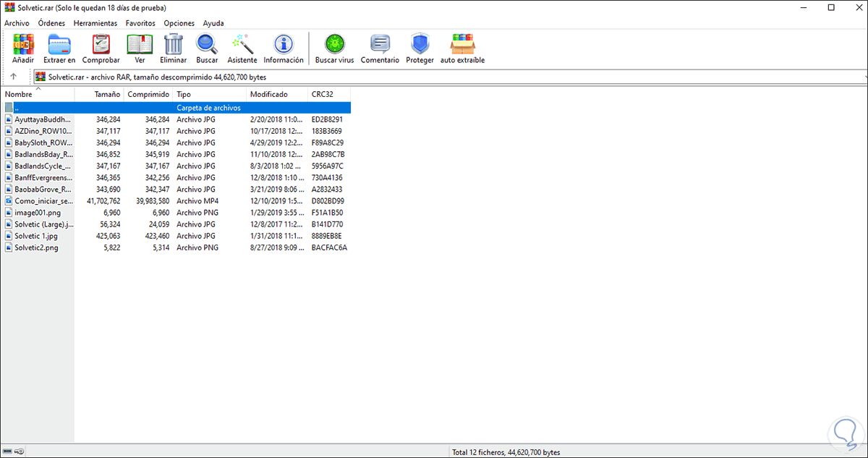The image size is (868, 458).
Task: Click the file icon of BaobabGrove_R
Action: (x=9, y=190)
